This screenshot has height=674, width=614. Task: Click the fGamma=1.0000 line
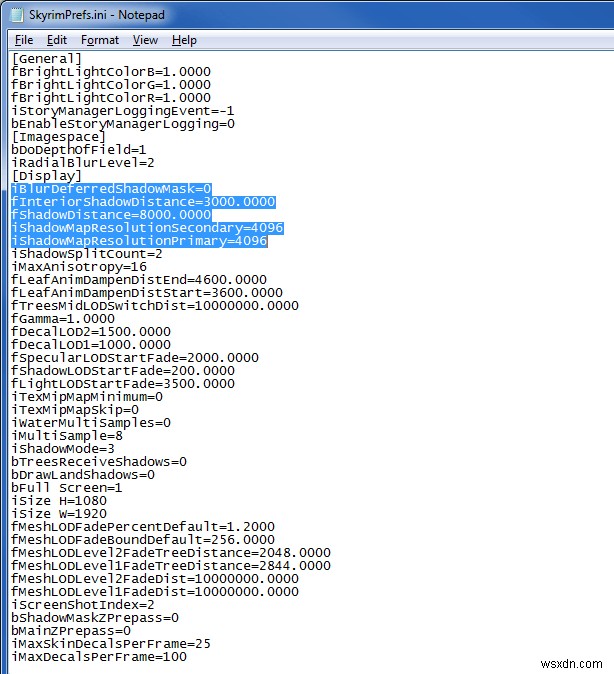tap(63, 319)
